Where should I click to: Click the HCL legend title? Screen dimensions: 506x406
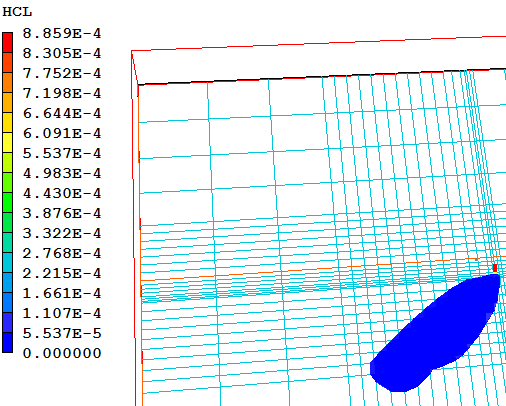coord(17,12)
